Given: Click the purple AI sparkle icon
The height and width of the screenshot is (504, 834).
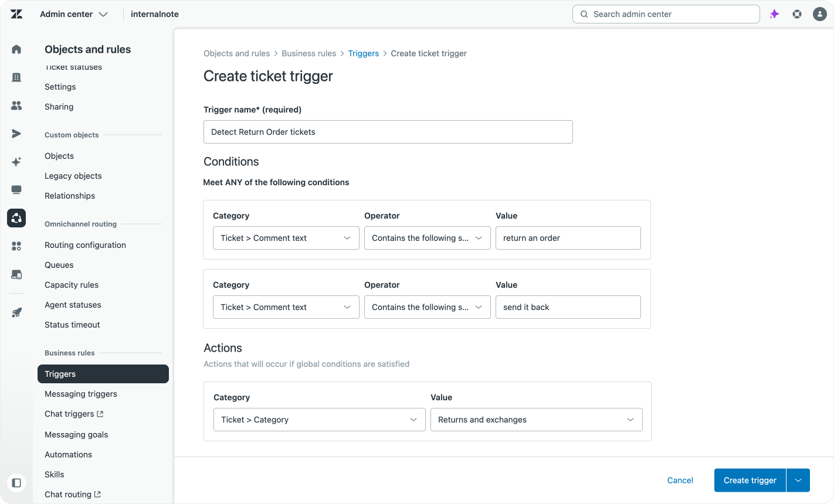Looking at the screenshot, I should coord(774,14).
